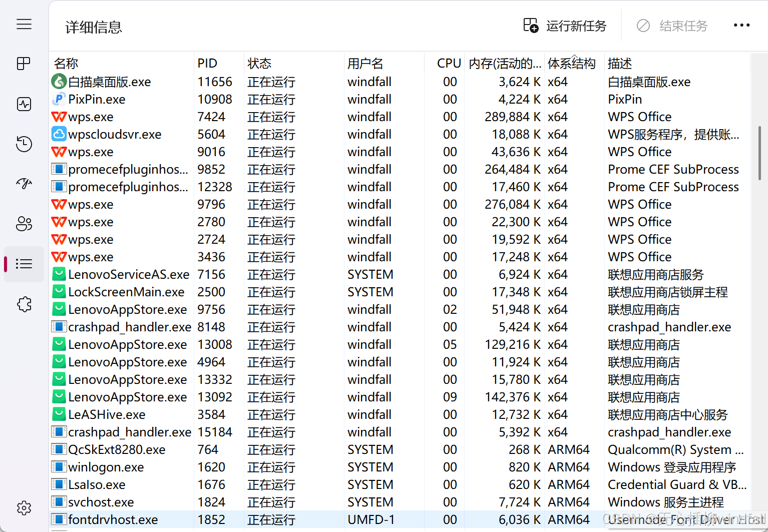768x532 pixels.
Task: Open App history page icon
Action: 24,144
